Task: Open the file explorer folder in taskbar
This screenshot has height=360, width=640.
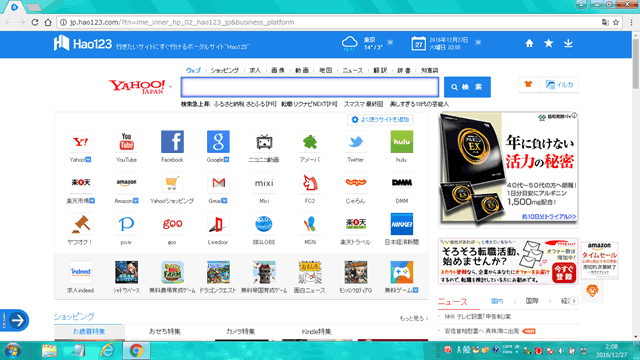Action: [49, 351]
